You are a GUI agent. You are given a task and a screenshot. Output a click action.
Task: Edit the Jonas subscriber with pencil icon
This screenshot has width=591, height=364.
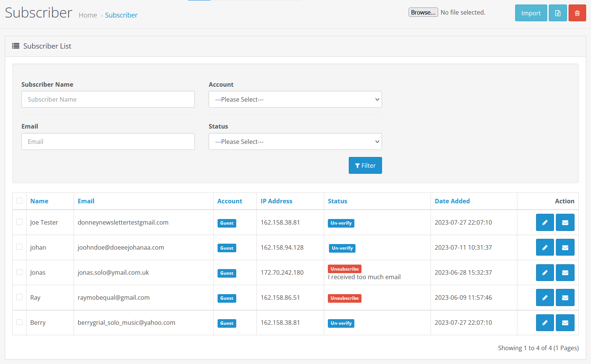coord(545,272)
